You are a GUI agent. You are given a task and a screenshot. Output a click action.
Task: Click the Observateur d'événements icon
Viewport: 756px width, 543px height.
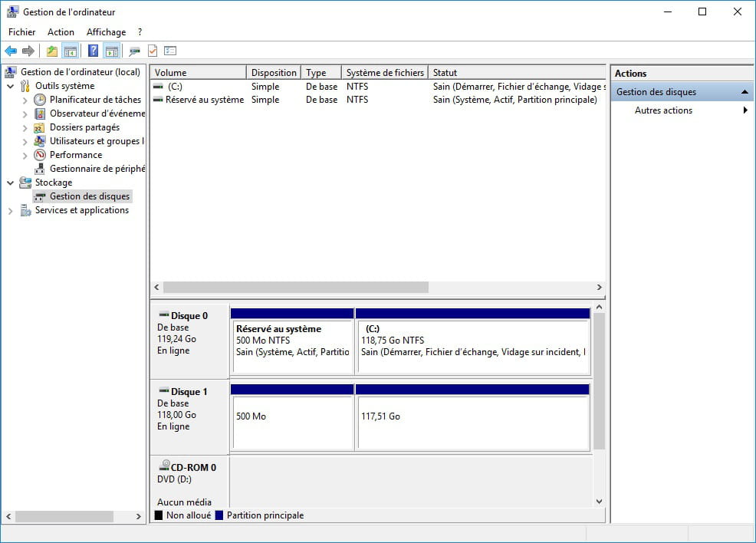coord(40,114)
